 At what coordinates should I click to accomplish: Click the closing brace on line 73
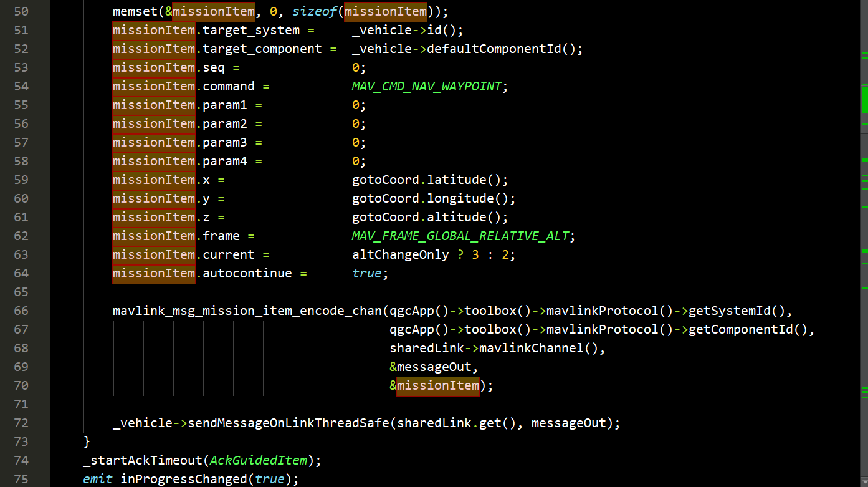click(87, 441)
